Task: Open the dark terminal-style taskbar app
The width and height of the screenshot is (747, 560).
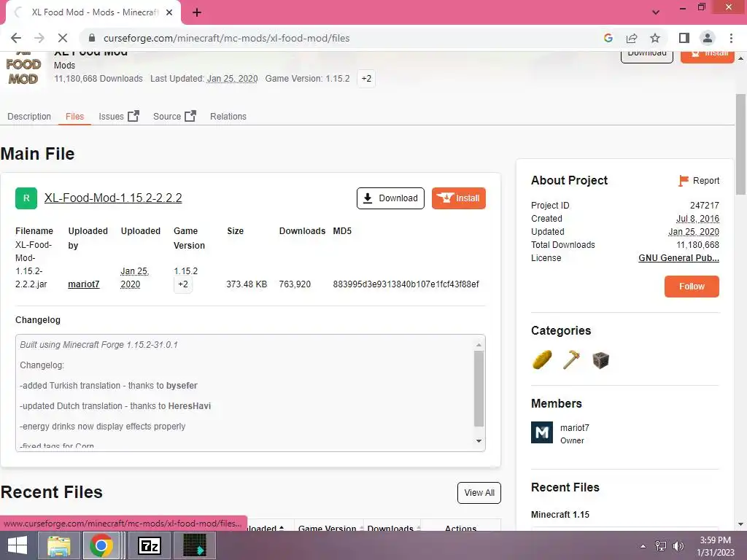Action: [x=194, y=545]
